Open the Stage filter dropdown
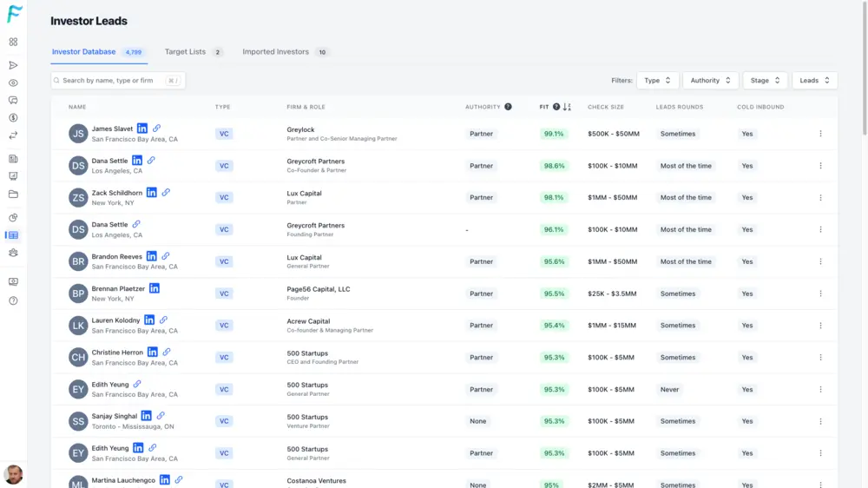Screen dimensions: 868x488 click(x=765, y=80)
